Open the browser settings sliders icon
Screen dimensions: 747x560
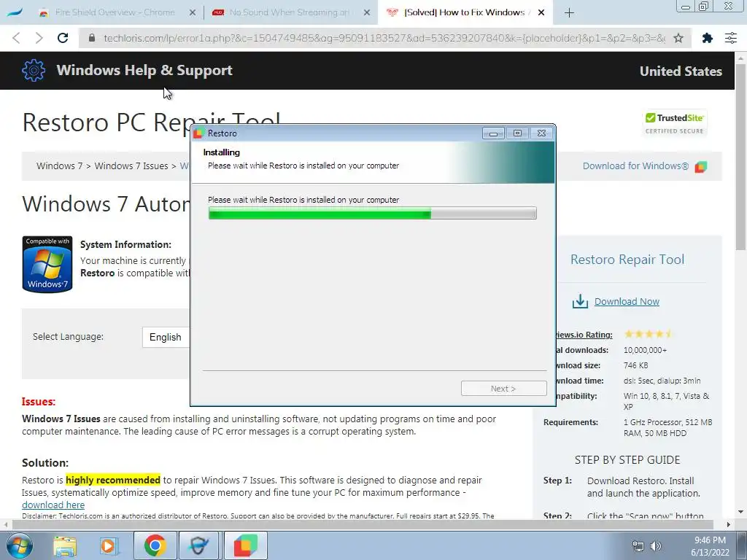pyautogui.click(x=731, y=38)
